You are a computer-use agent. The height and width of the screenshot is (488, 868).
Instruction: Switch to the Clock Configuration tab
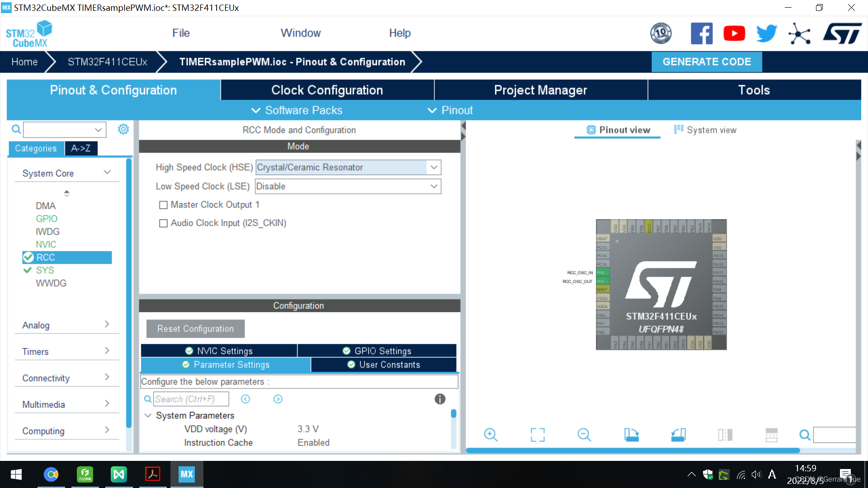coord(327,90)
